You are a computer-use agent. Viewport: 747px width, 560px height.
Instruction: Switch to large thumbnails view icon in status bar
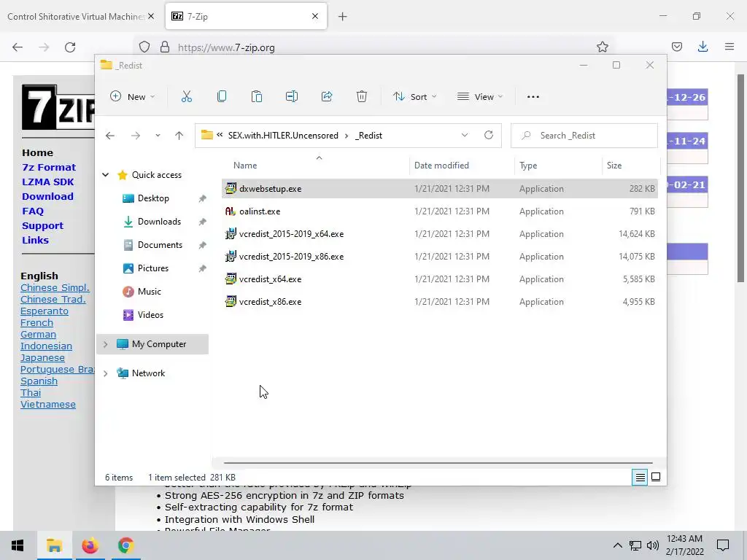coord(656,477)
